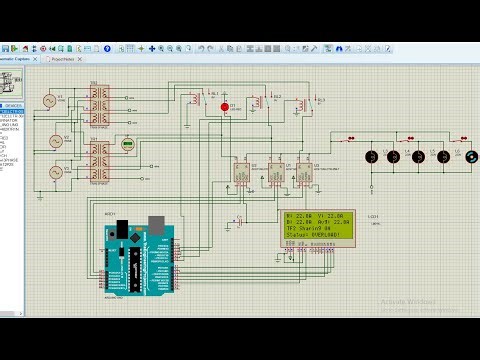Click the block copy icon
The height and width of the screenshot is (360, 480).
pyautogui.click(x=250, y=49)
